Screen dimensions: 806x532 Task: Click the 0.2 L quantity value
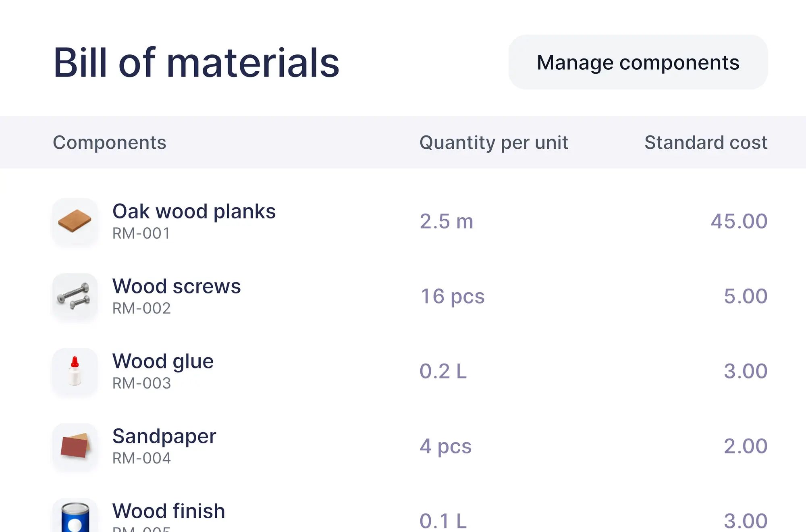[x=443, y=371]
